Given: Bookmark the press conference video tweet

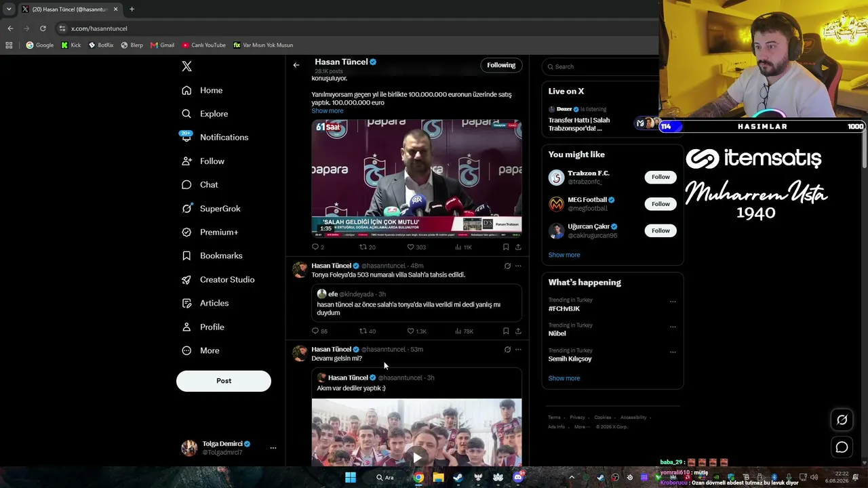Looking at the screenshot, I should point(506,247).
